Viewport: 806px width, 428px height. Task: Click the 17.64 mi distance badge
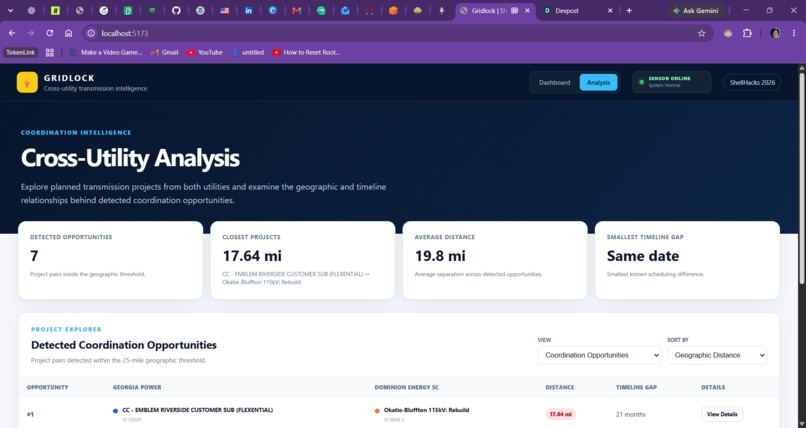pos(560,414)
